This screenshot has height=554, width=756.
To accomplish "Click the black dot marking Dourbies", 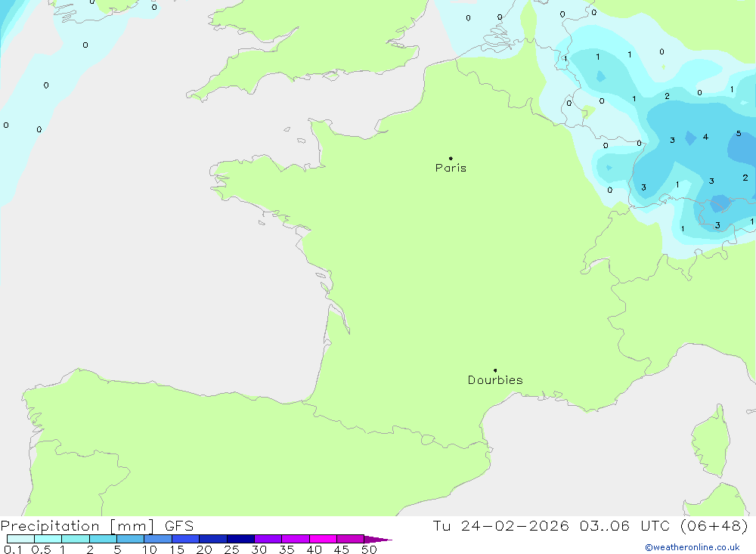I will point(495,370).
